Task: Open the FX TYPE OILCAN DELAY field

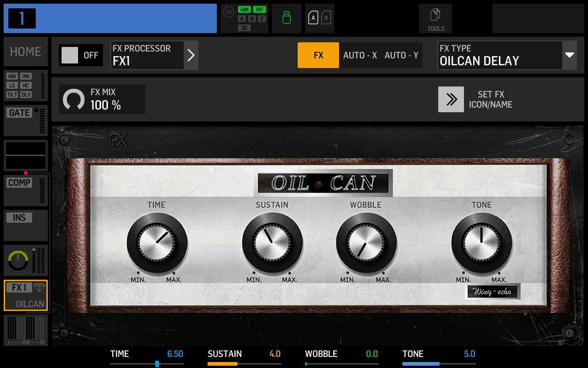Action: click(500, 55)
